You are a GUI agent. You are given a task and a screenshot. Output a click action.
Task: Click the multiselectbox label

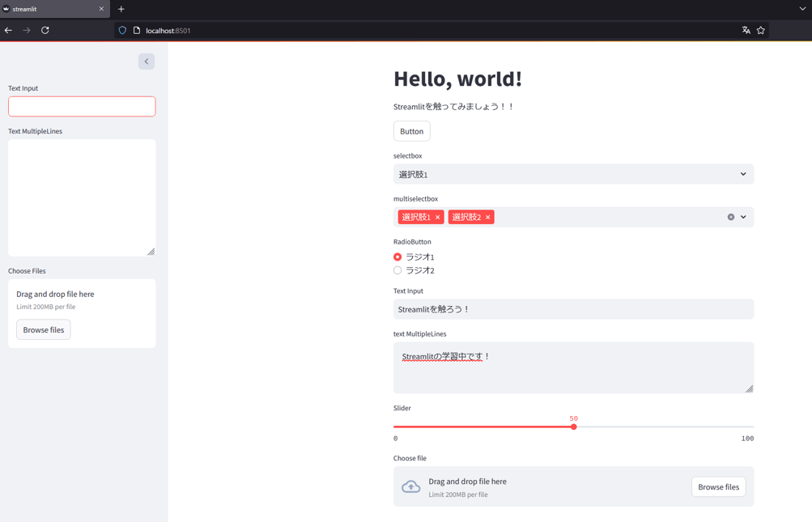click(416, 199)
